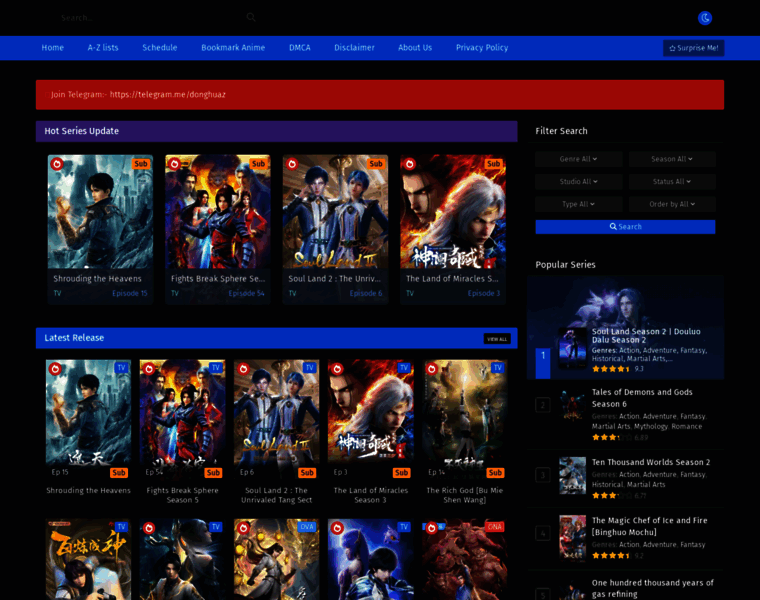Open DMCA page

tap(300, 47)
